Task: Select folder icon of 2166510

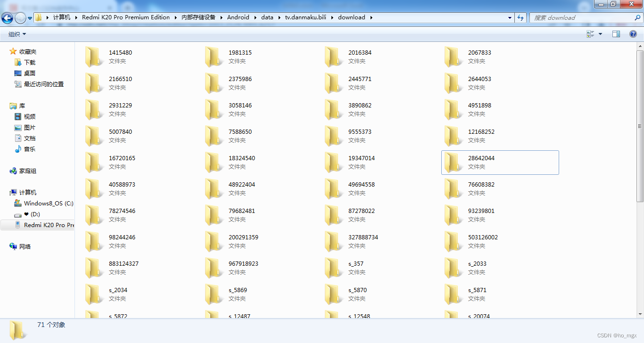Action: pos(94,83)
